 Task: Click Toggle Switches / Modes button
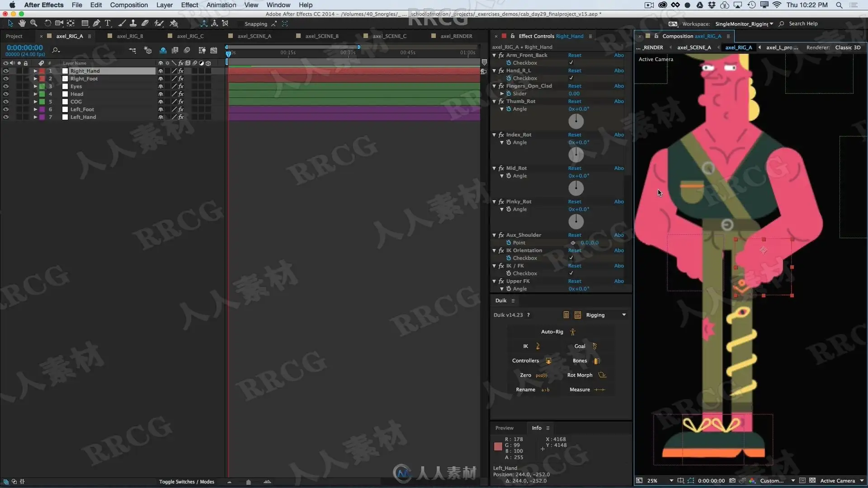coord(186,482)
